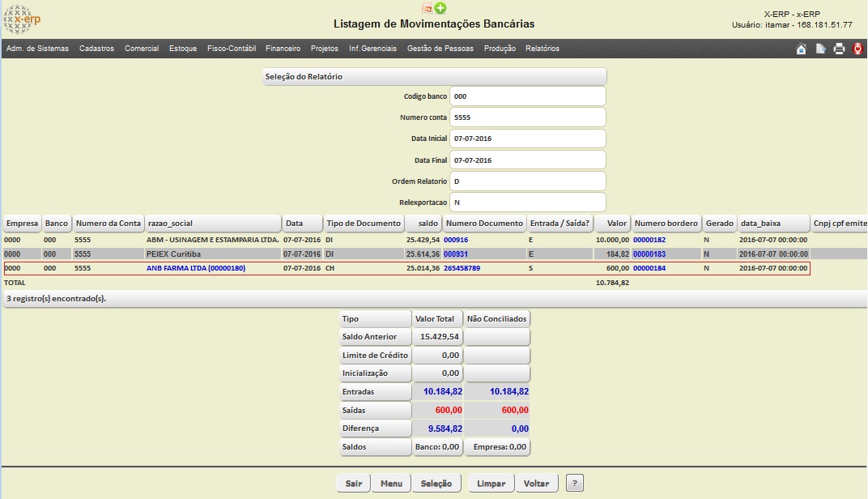This screenshot has height=499, width=868.
Task: Sort by Banco column header
Action: tap(57, 224)
